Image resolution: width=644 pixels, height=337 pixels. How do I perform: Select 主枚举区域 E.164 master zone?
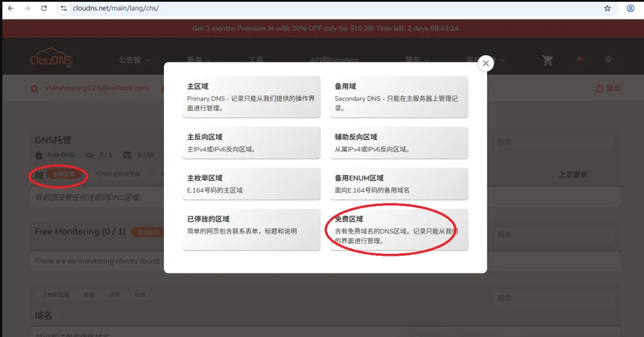pyautogui.click(x=251, y=184)
